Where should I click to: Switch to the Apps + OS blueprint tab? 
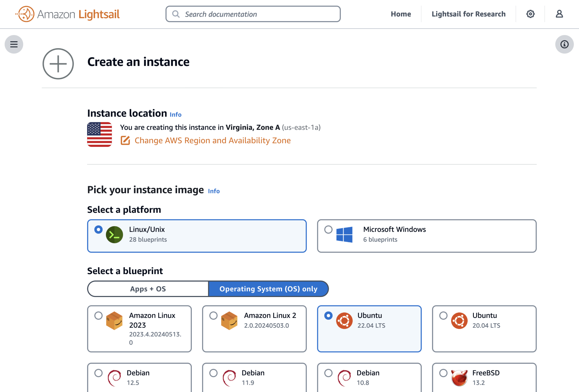click(148, 288)
